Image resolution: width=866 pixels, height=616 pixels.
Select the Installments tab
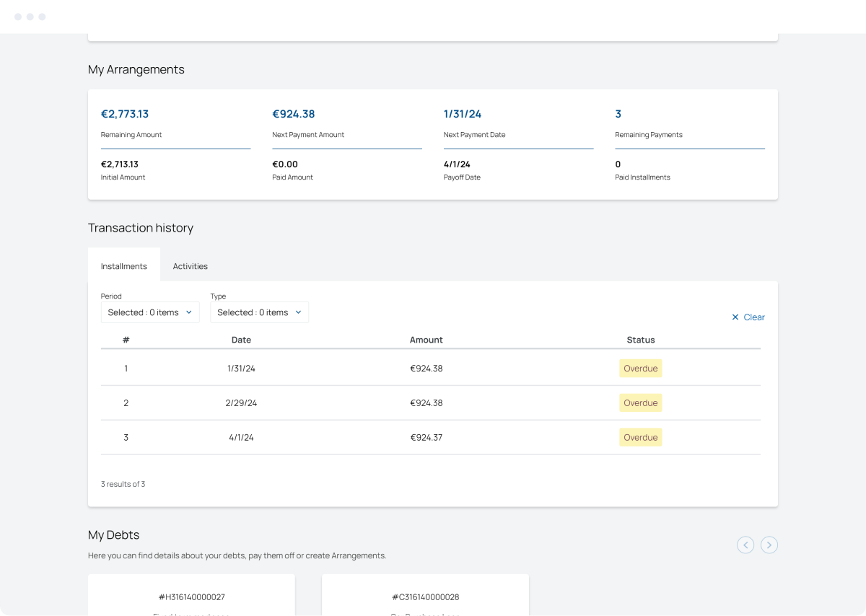pyautogui.click(x=123, y=265)
